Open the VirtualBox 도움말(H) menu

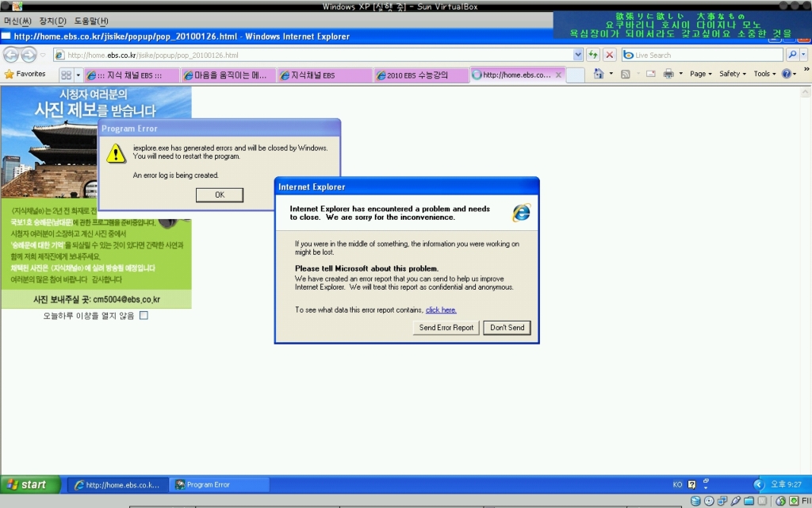91,21
